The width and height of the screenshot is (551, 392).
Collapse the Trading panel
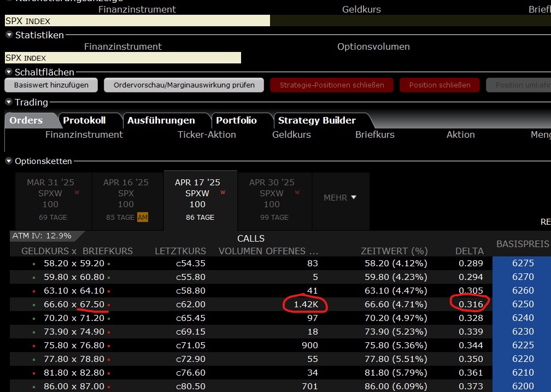pos(9,102)
